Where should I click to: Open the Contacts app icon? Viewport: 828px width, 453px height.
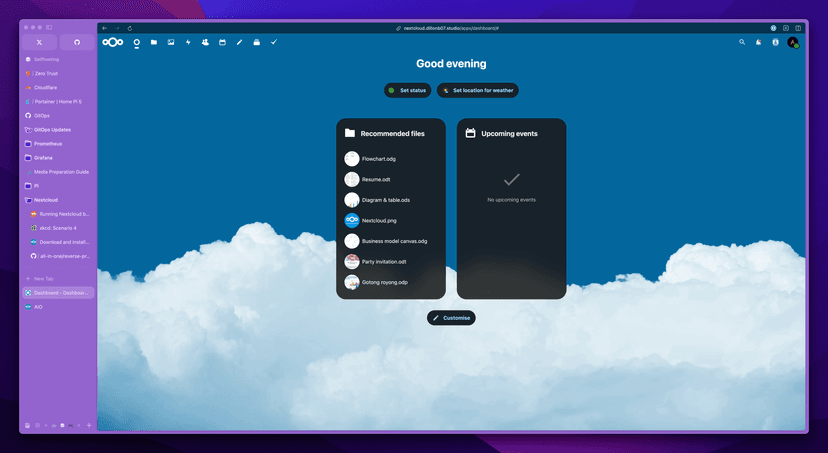tap(205, 42)
